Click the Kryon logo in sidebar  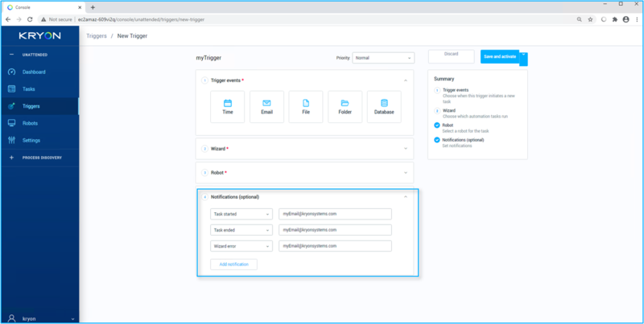39,36
